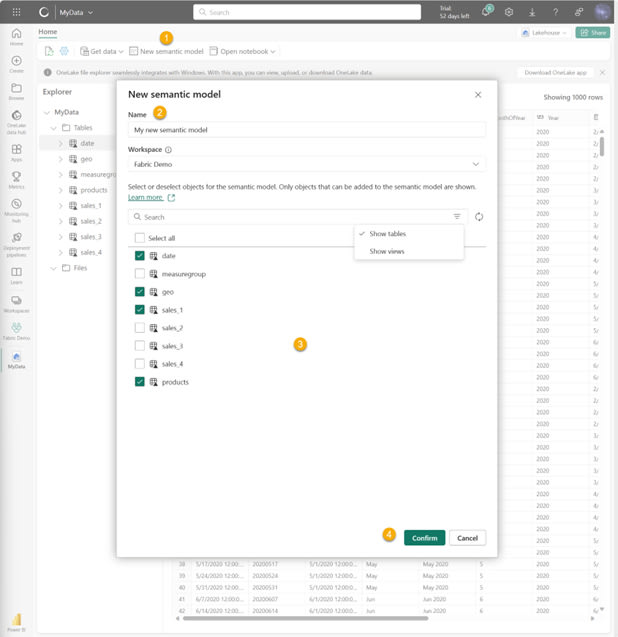The image size is (618, 637).
Task: Click the semantic model Name input field
Action: coord(307,129)
